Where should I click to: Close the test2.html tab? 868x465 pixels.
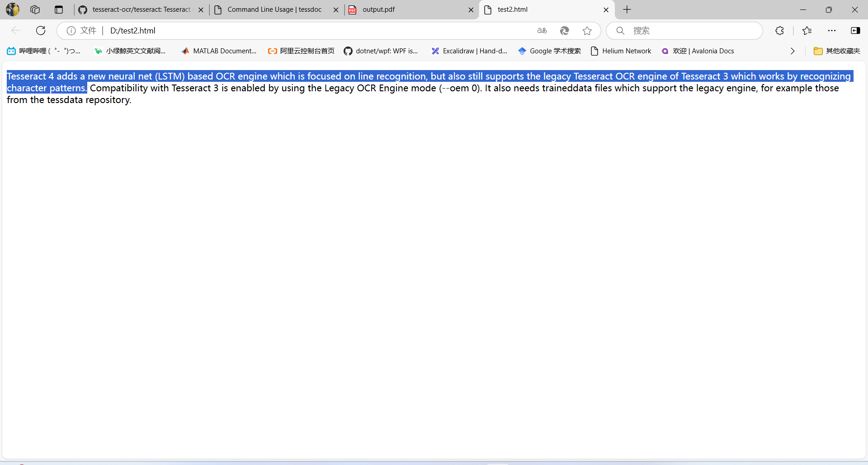pyautogui.click(x=606, y=10)
